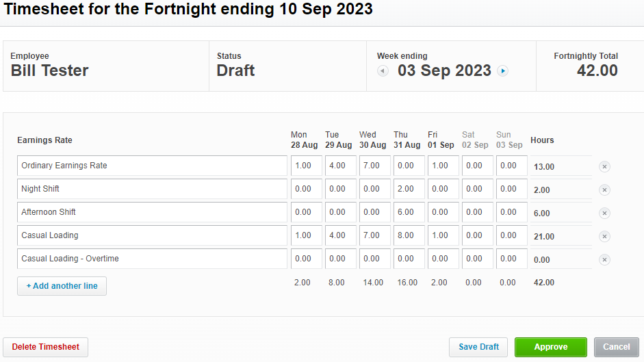This screenshot has height=362, width=644.
Task: Edit Casual Loading Overtime hours for Sun 03 Sep
Action: (512, 259)
